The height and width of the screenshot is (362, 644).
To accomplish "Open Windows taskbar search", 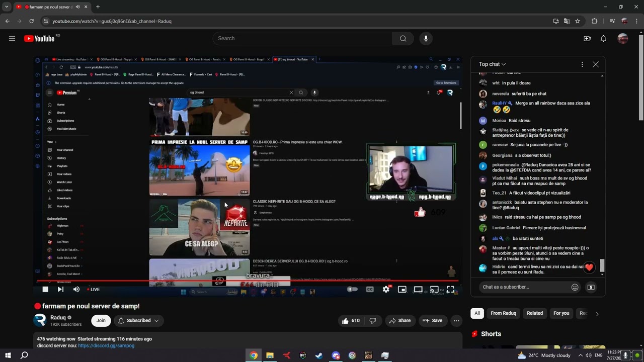I will [x=24, y=355].
